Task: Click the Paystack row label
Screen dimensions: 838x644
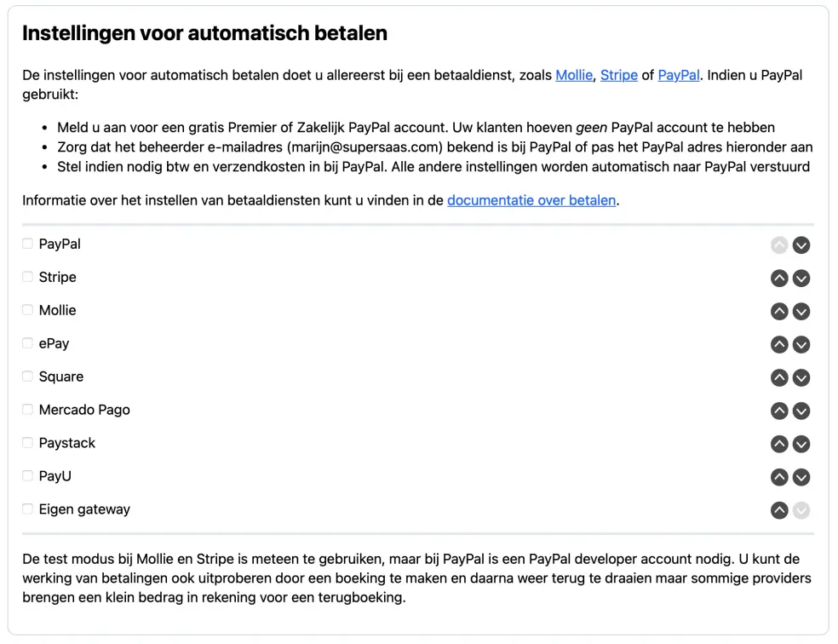Action: pos(66,443)
